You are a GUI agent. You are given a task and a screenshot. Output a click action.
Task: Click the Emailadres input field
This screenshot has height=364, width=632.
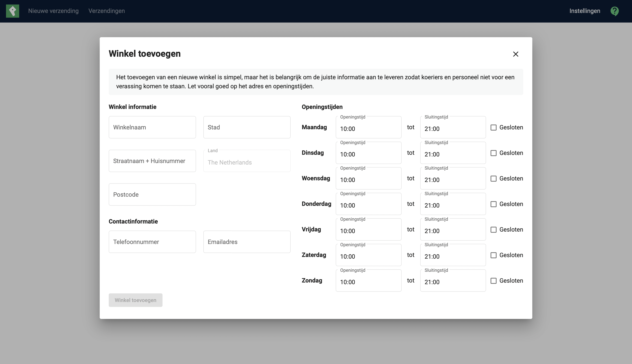click(x=247, y=242)
